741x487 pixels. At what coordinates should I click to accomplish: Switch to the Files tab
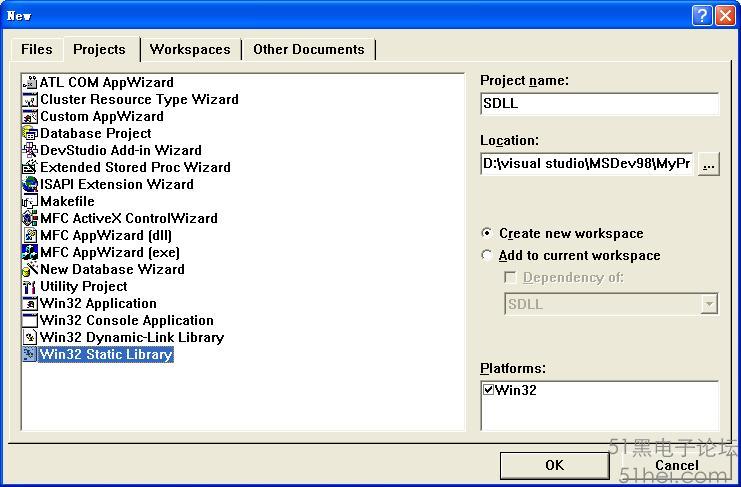(x=36, y=50)
